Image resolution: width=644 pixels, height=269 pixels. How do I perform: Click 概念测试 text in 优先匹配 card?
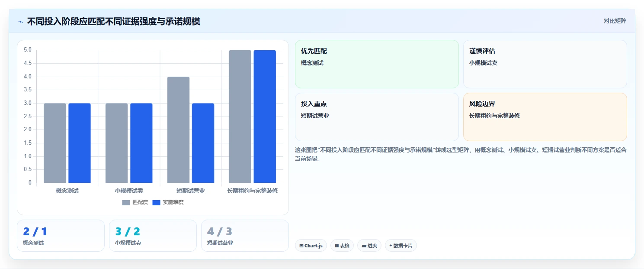[x=312, y=63]
